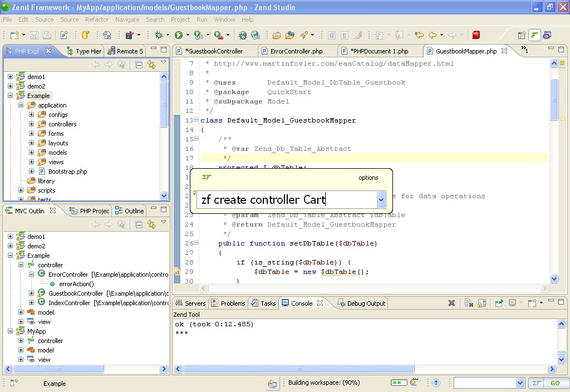Maximize the Console view
Viewport: 570px width, 392px height.
coord(561,302)
